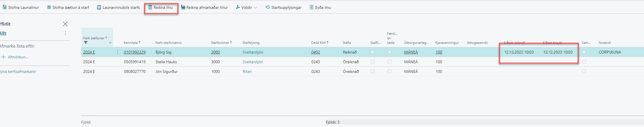
Task: Toggle Staðf. checkbox for Björg Sig
Action: click(x=372, y=52)
